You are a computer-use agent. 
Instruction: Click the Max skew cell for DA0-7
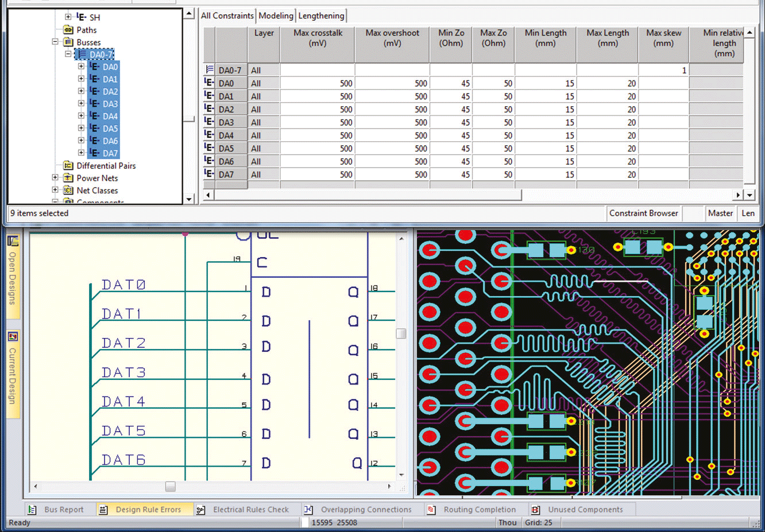click(x=663, y=70)
